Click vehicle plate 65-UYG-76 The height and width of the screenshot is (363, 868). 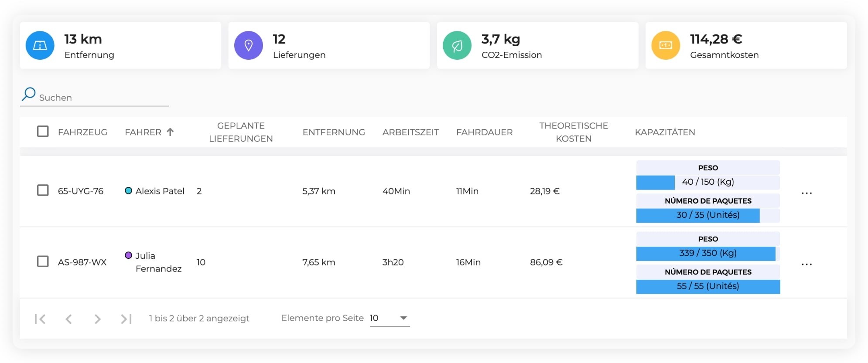(81, 191)
